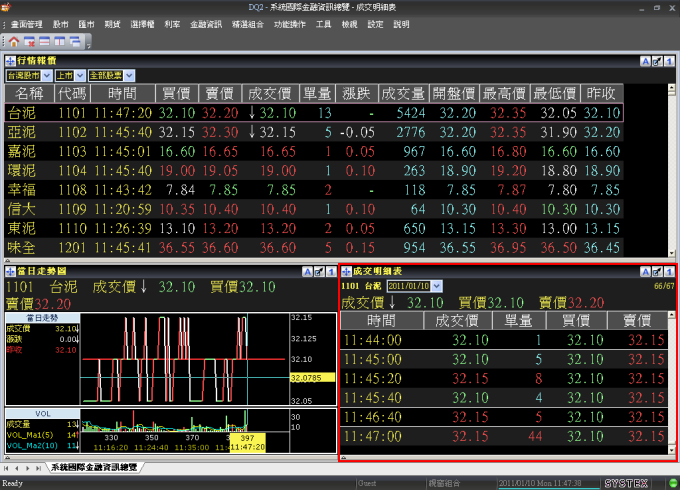Open the 全部股票 stock filter dropdown

pyautogui.click(x=129, y=75)
